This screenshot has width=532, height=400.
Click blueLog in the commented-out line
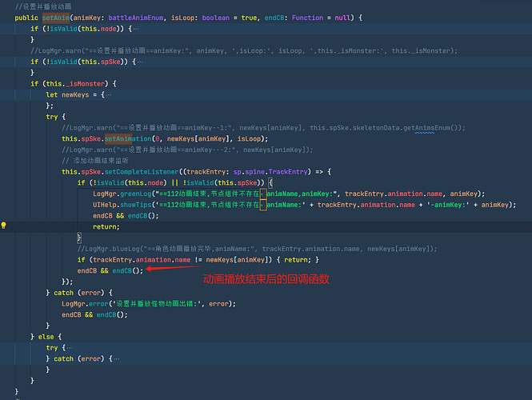coord(126,249)
